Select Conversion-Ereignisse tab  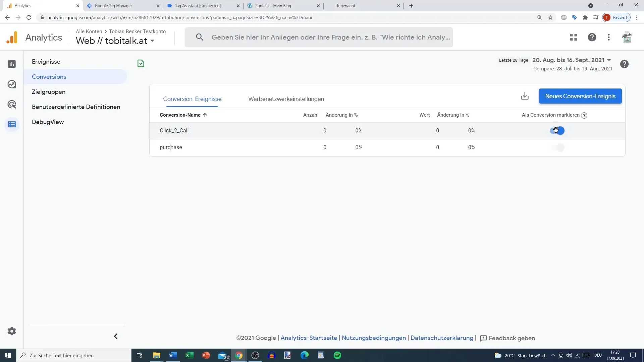[x=192, y=99]
